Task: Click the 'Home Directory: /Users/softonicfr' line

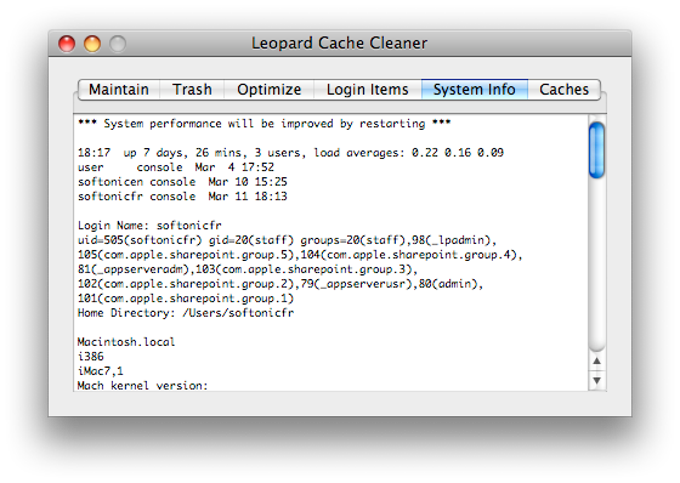Action: point(186,313)
